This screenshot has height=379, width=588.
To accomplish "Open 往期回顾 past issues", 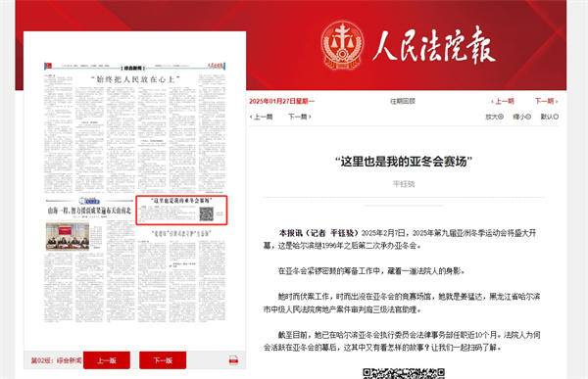I will (x=403, y=101).
